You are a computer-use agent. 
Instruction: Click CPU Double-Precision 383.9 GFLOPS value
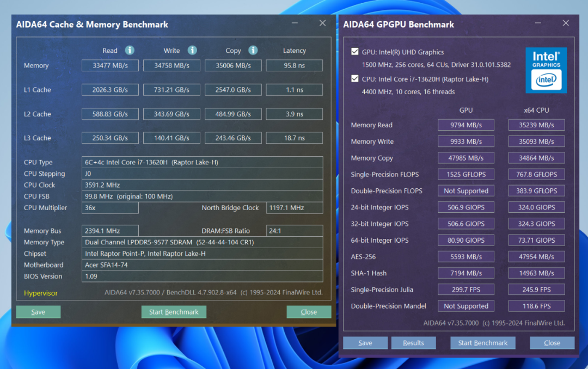pyautogui.click(x=537, y=191)
